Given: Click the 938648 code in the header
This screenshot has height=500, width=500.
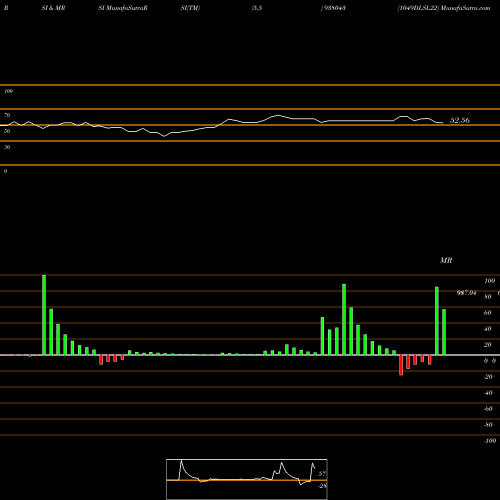Looking at the screenshot, I should (333, 8).
